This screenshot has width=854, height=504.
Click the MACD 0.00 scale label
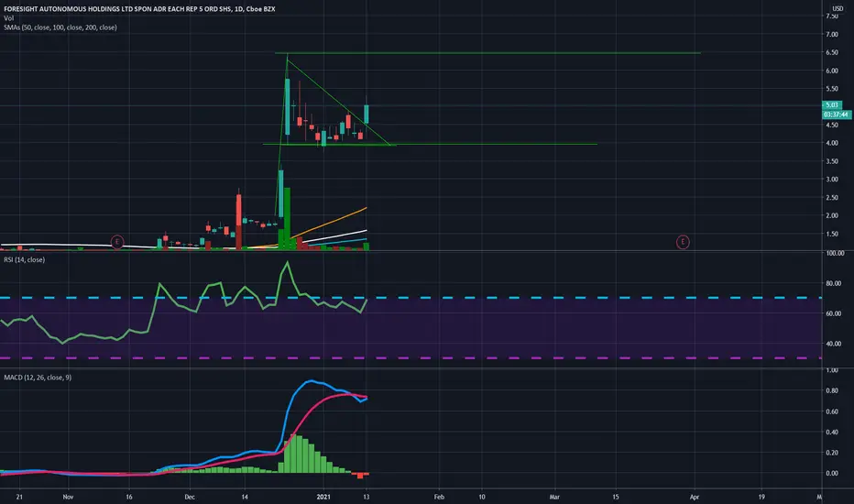[832, 474]
